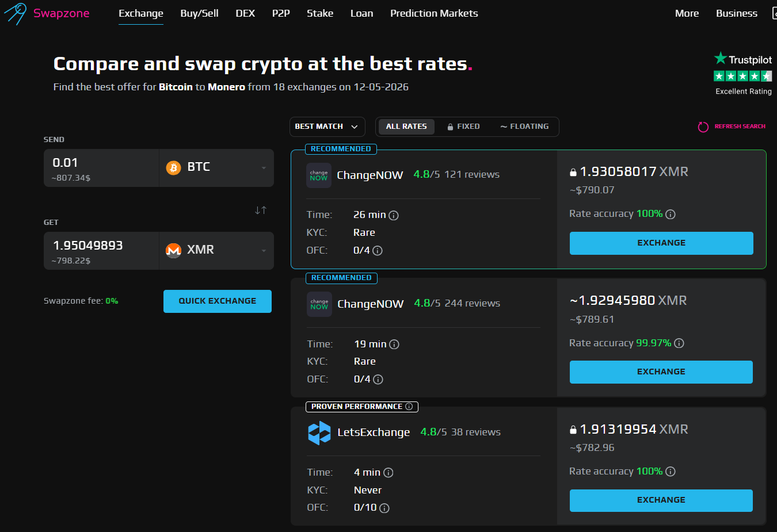Viewport: 777px width, 532px height.
Task: Click the ~$782.96 value
Action: (x=592, y=447)
